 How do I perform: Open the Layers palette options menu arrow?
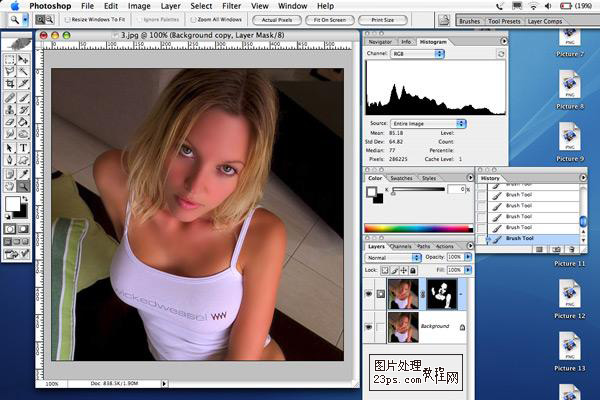[x=470, y=246]
